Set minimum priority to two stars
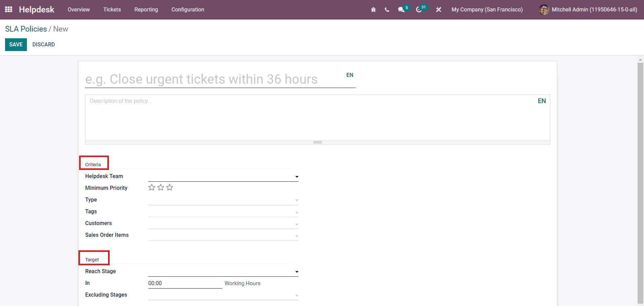The image size is (644, 306). (x=160, y=187)
